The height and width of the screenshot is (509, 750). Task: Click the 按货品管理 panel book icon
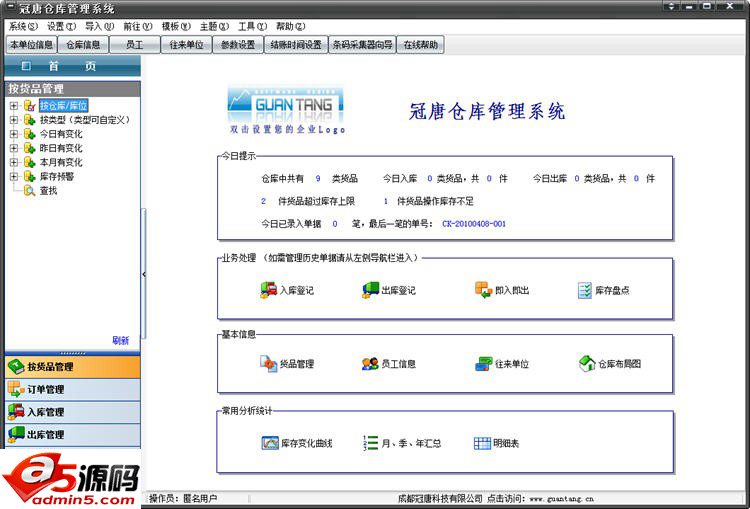coord(16,367)
